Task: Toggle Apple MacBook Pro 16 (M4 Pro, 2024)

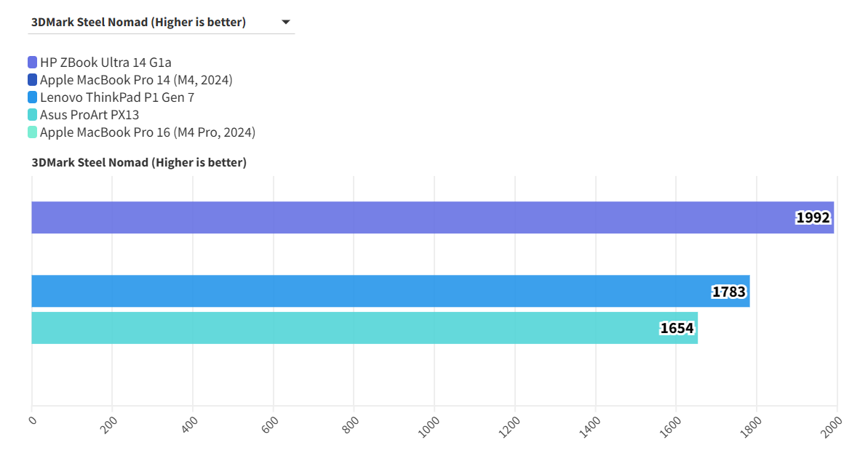Action: tap(148, 132)
